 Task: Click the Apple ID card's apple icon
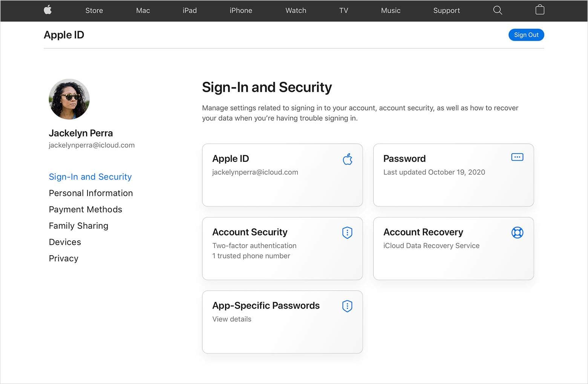point(347,159)
